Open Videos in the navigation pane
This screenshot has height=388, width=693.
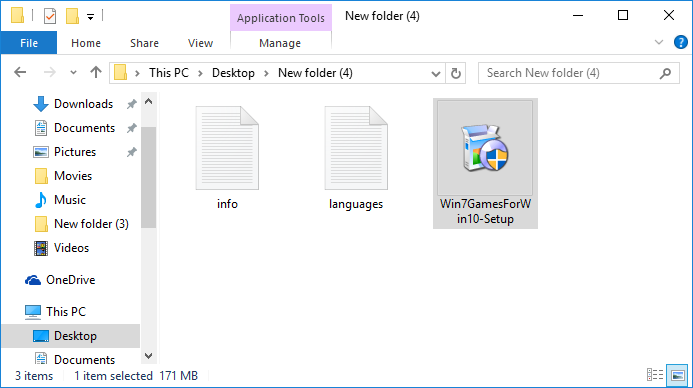(71, 247)
